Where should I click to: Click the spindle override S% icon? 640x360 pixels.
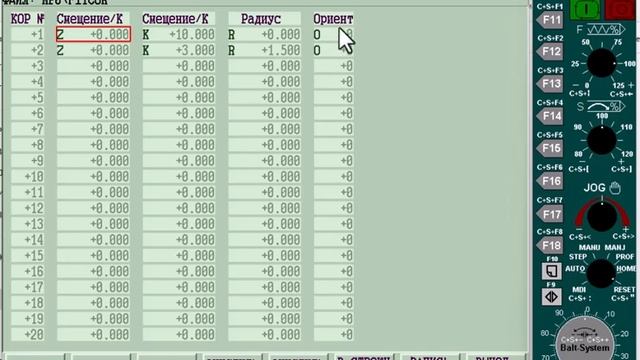pos(606,107)
